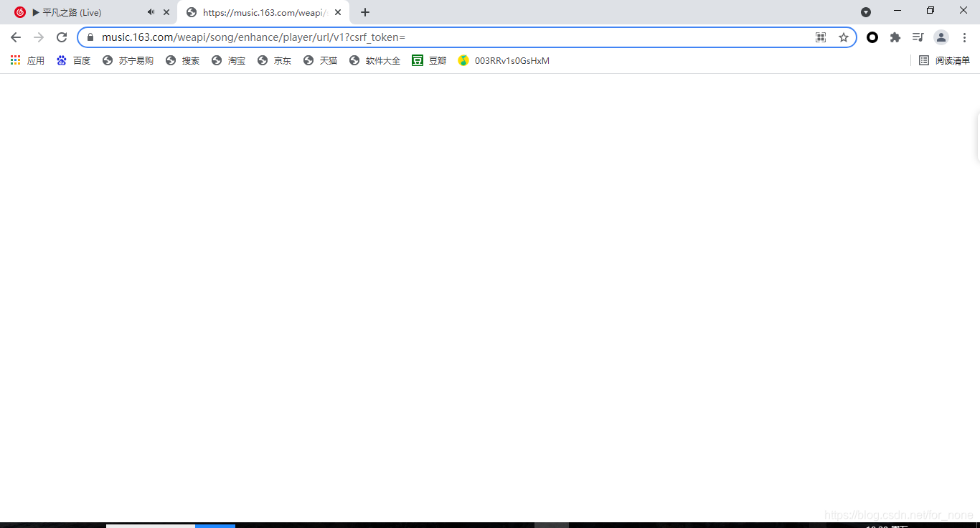Open the 应用 apps shortcut
Screen dimensions: 980x528
[x=27, y=61]
